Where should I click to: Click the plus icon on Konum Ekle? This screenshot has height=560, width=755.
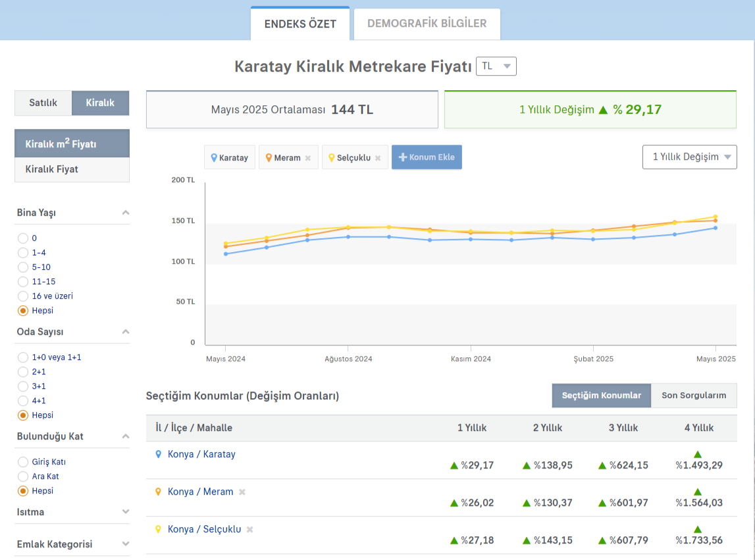(403, 157)
